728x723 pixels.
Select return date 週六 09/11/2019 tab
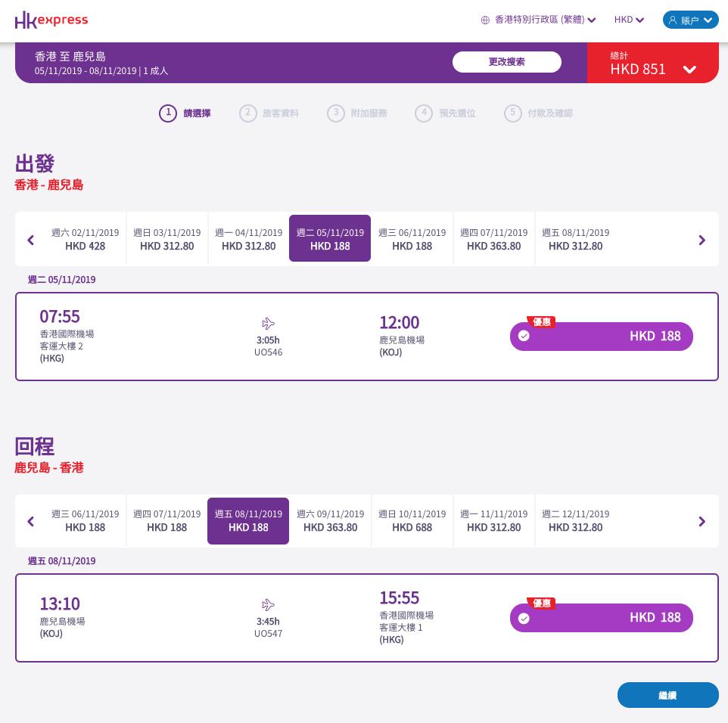330,520
